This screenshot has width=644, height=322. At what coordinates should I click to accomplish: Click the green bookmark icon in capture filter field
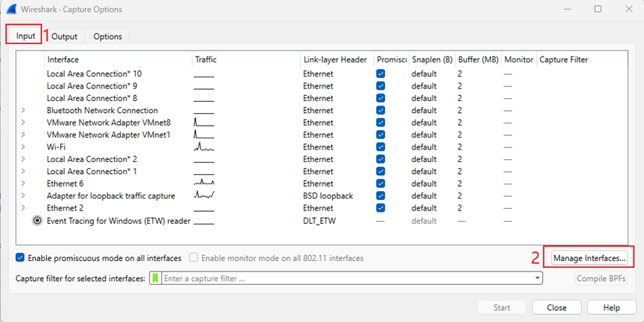tap(156, 279)
